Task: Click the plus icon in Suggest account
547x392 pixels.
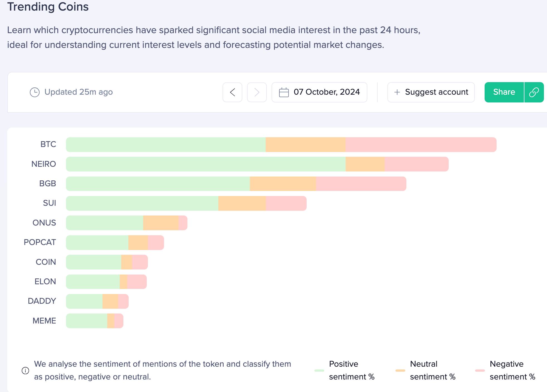Action: tap(397, 92)
